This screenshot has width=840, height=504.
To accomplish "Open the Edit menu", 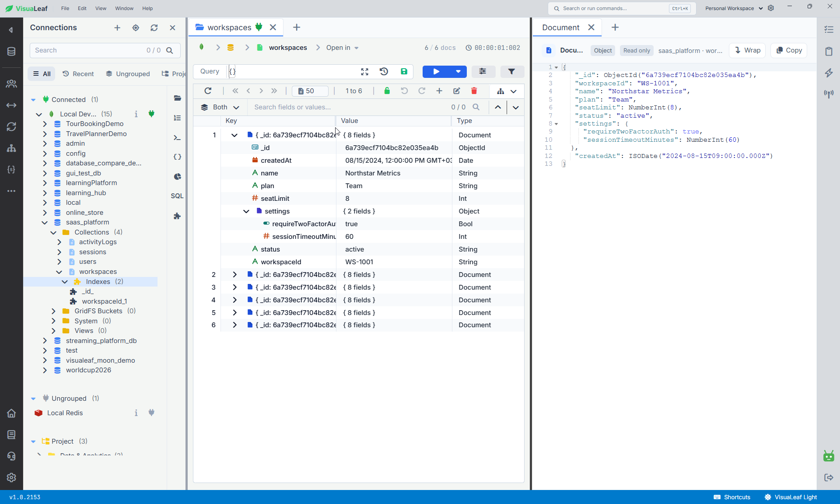I will (82, 8).
